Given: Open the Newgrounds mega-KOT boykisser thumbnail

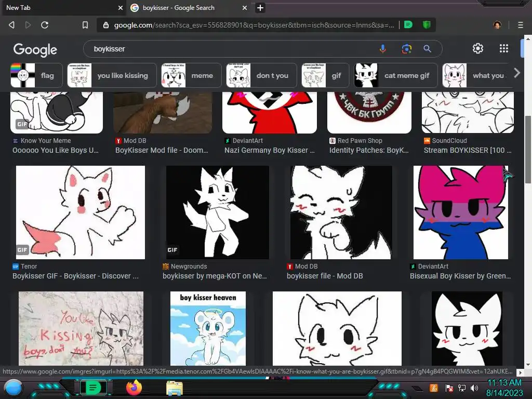Looking at the screenshot, I should click(x=218, y=212).
